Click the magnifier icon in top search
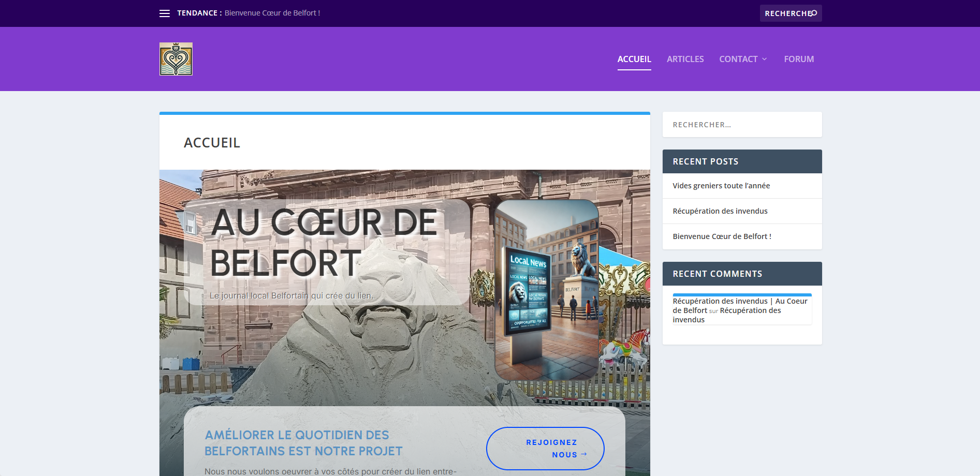Viewport: 980px width, 476px height. [814, 13]
